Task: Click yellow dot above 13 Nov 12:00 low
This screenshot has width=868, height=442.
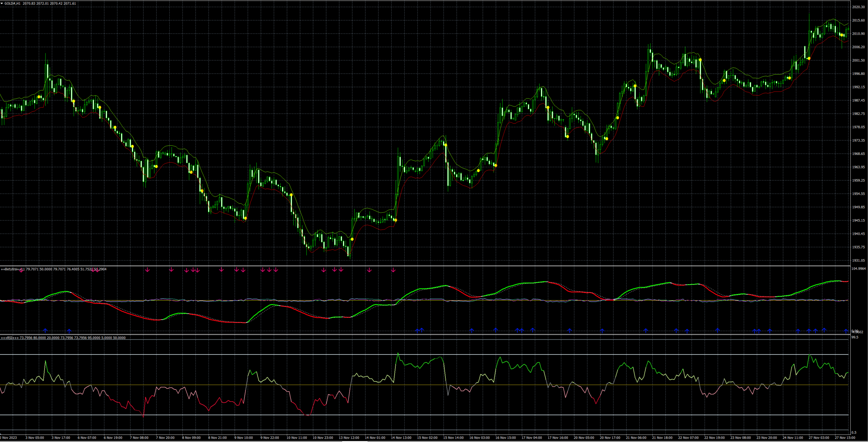Action: pos(352,239)
